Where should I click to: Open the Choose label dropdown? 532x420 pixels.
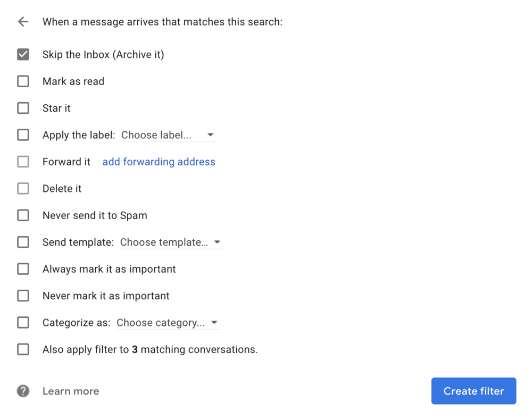click(168, 135)
